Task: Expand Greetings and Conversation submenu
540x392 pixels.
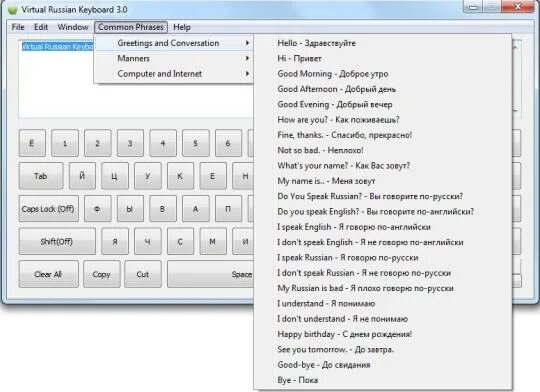Action: tap(174, 43)
